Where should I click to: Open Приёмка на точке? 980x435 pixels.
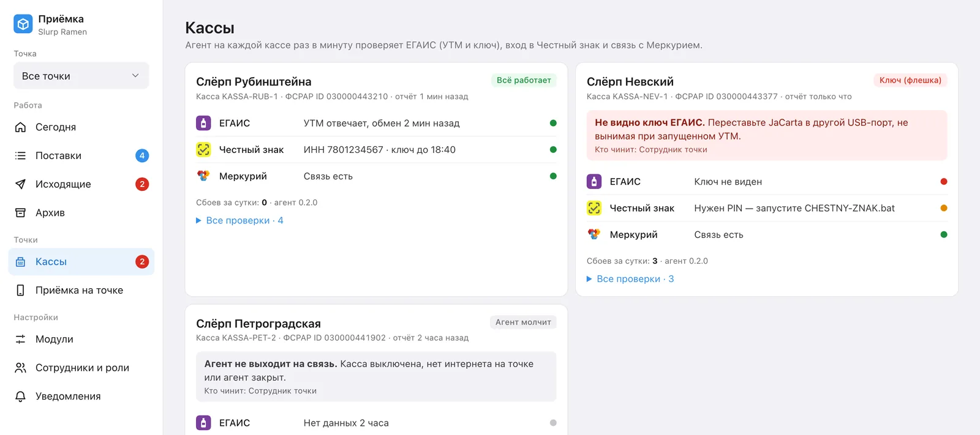click(x=81, y=290)
